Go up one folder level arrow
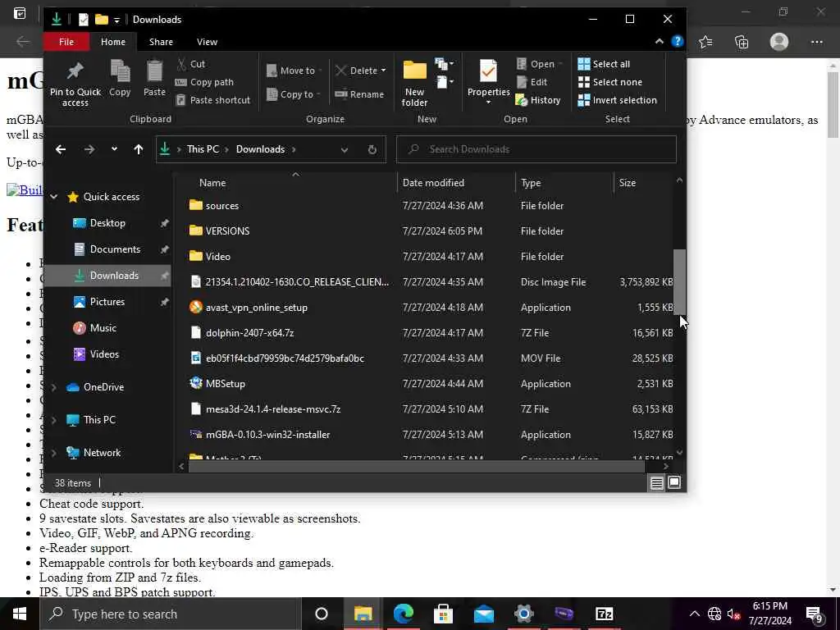This screenshot has height=630, width=840. tap(138, 149)
